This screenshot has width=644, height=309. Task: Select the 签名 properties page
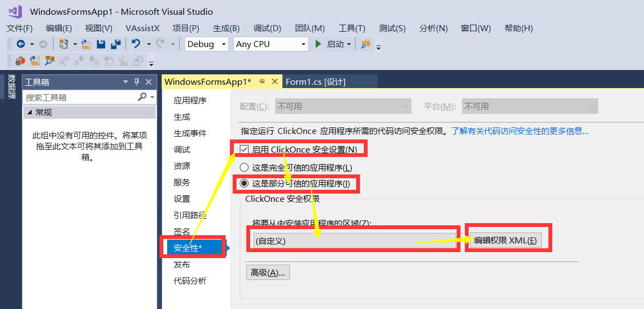pos(182,232)
